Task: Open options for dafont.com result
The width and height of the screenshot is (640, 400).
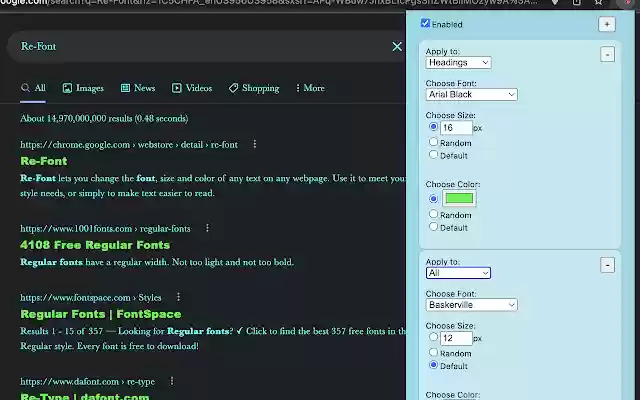Action: pos(172,381)
